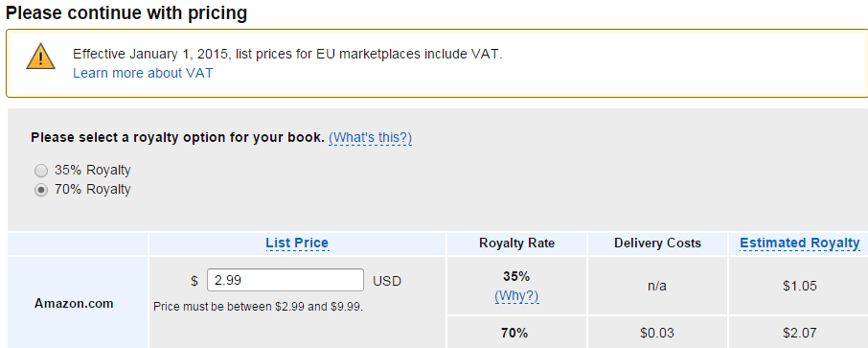Image resolution: width=868 pixels, height=348 pixels.
Task: Click the Amazon.com marketplace row label
Action: [74, 304]
